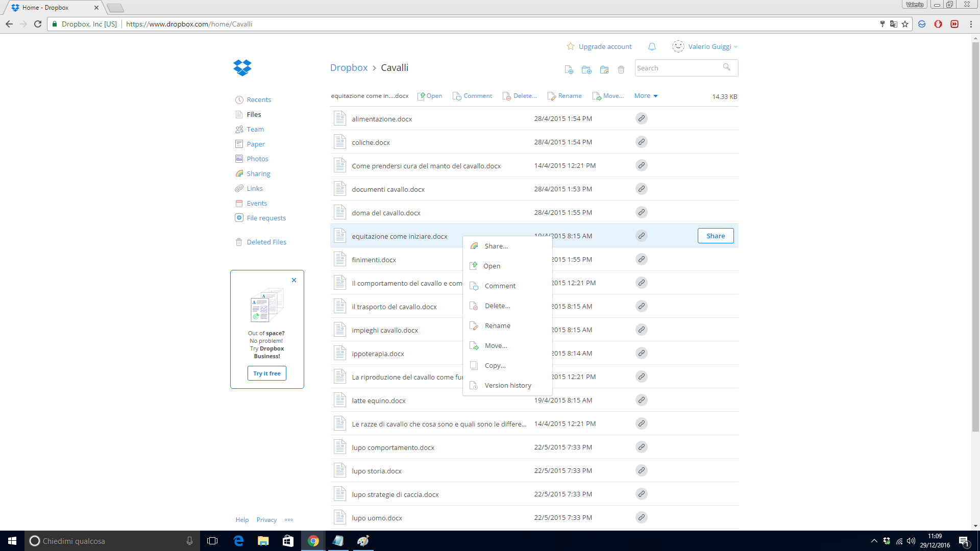The width and height of the screenshot is (980, 551).
Task: Click Delete... in top action bar
Action: tap(520, 96)
